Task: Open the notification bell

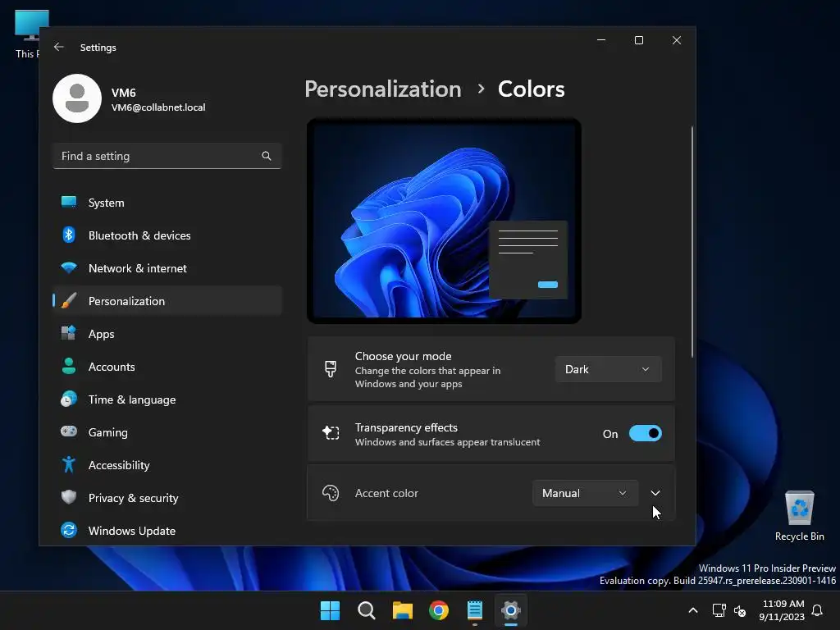Action: tap(818, 610)
